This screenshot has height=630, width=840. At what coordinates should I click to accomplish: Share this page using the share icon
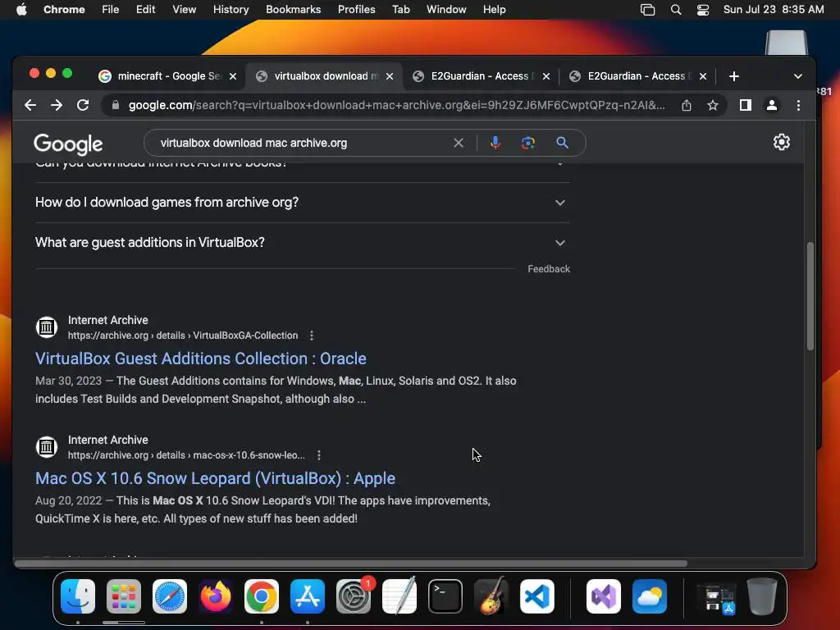pos(687,105)
